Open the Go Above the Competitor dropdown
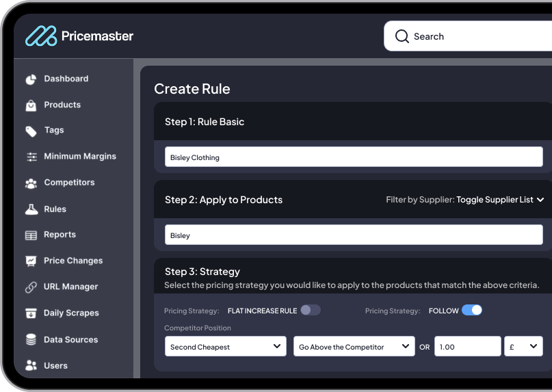Screen dimensions: 552x392 (x=354, y=347)
